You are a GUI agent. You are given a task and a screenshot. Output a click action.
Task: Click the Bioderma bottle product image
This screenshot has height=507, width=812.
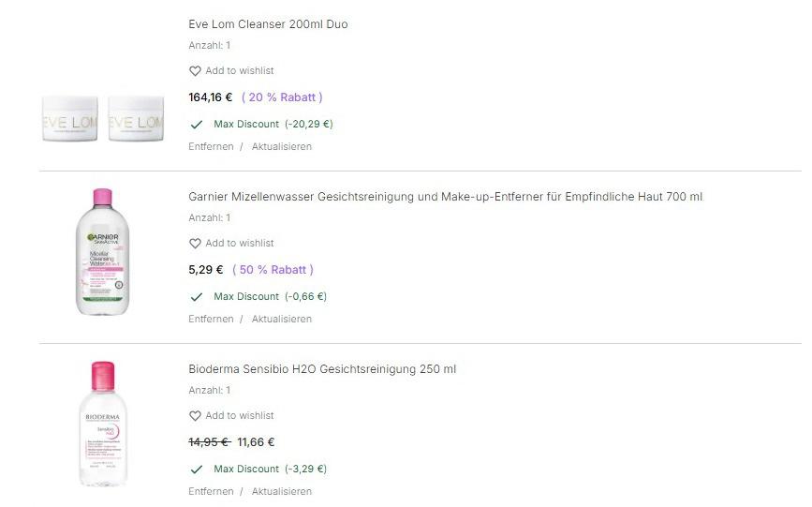click(x=103, y=424)
